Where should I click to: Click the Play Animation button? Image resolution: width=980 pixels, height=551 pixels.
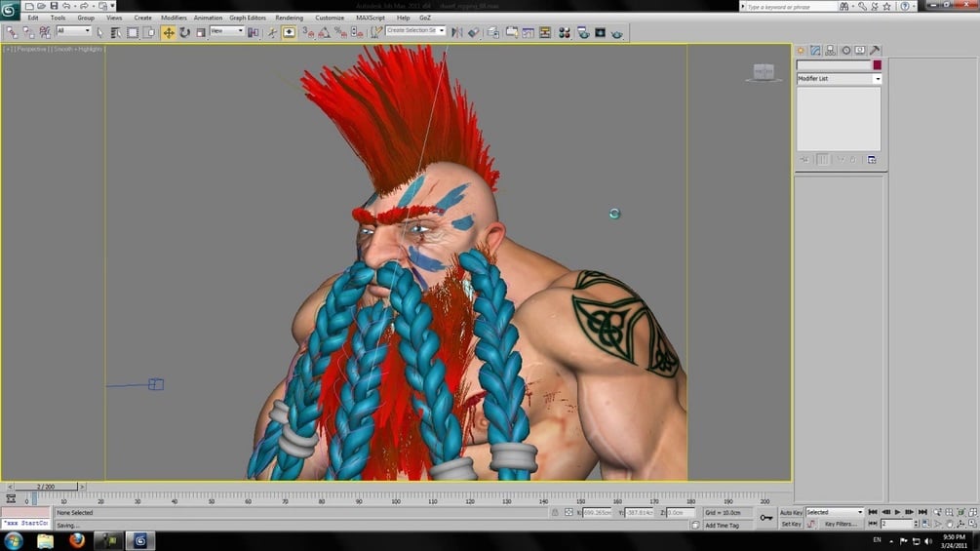click(x=897, y=512)
